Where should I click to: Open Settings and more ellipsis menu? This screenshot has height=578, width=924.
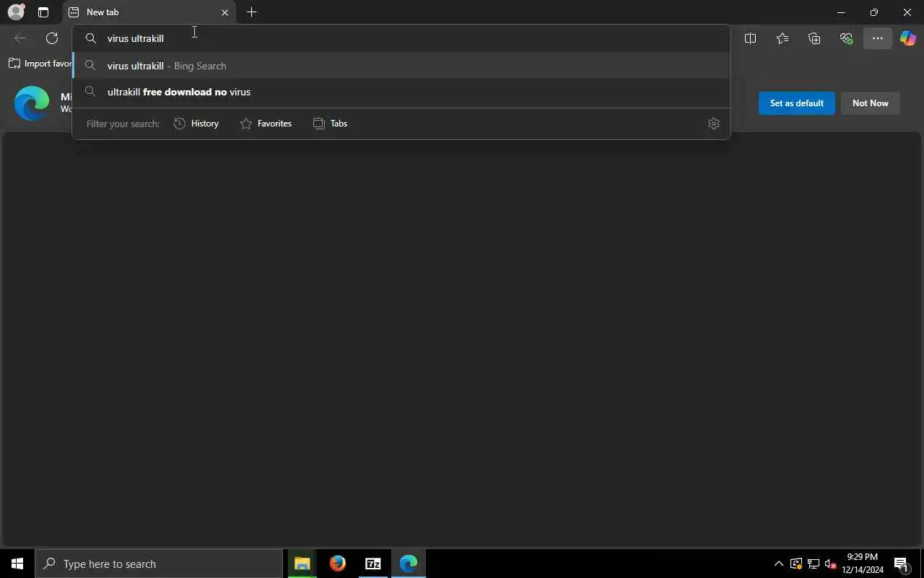click(x=878, y=38)
